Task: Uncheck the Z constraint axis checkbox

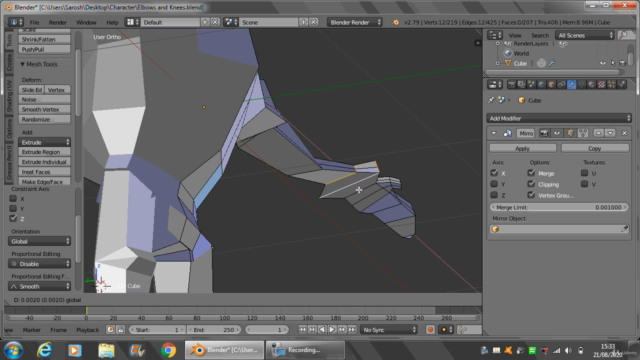Action: pos(13,218)
